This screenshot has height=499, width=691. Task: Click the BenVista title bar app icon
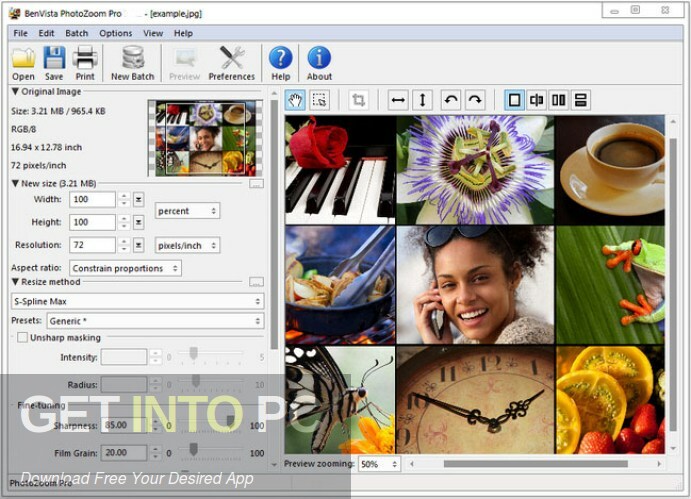tap(15, 14)
